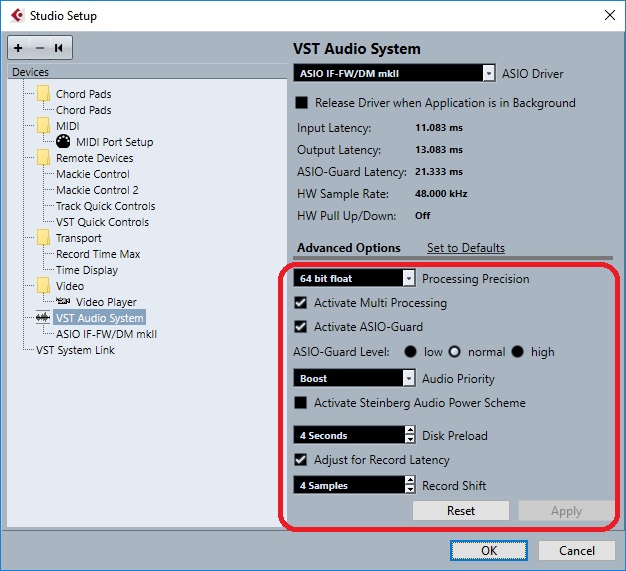Click the Devices column header
The height and width of the screenshot is (571, 626).
147,72
